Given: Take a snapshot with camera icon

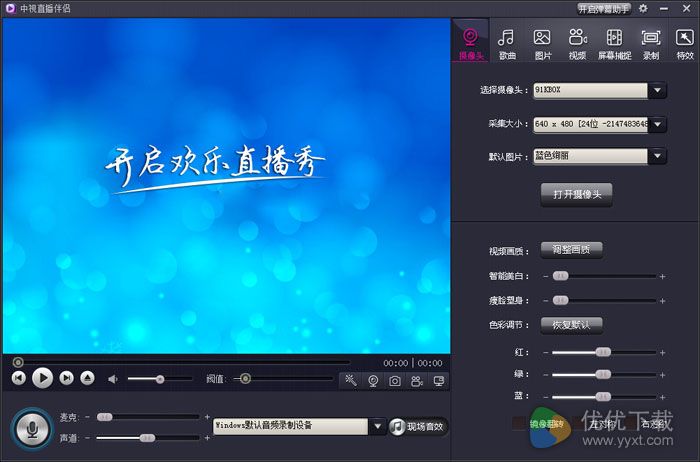Looking at the screenshot, I should point(395,381).
